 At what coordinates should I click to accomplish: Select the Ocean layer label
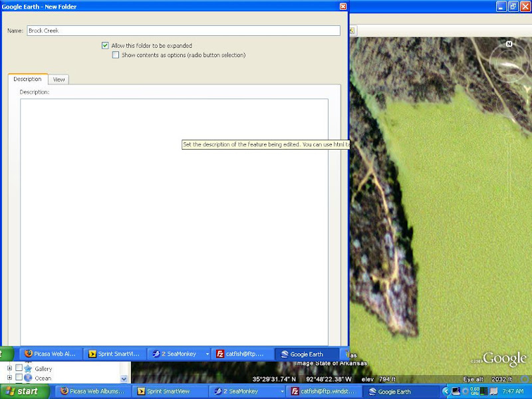tap(43, 378)
